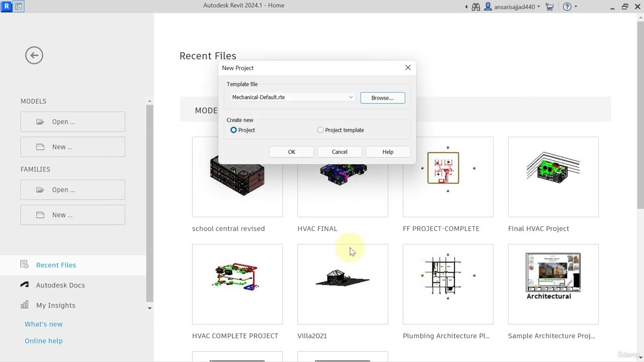Cancel the New Project dialog

click(340, 152)
